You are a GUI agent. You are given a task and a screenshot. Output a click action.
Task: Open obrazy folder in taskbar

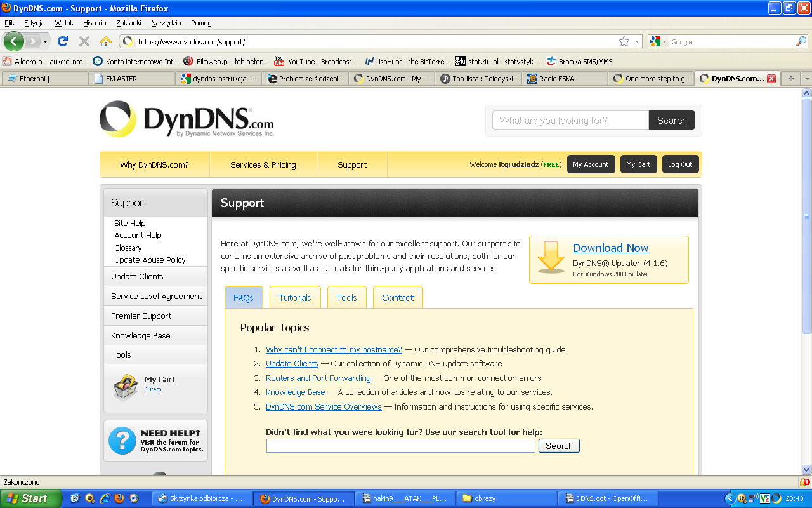(x=507, y=498)
